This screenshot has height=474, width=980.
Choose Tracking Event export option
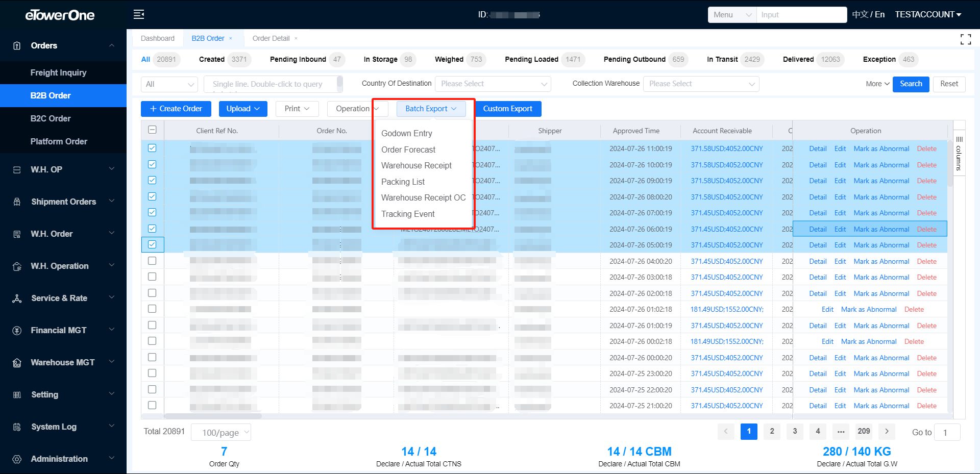408,214
